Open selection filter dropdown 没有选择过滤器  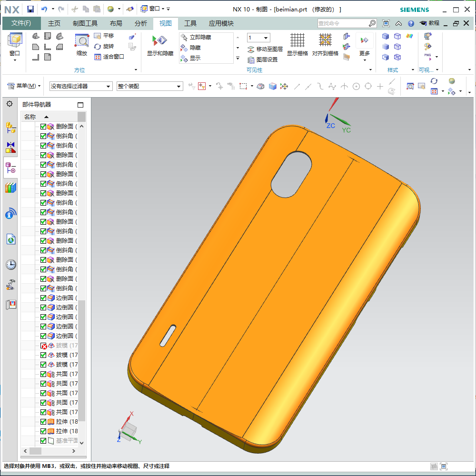81,86
